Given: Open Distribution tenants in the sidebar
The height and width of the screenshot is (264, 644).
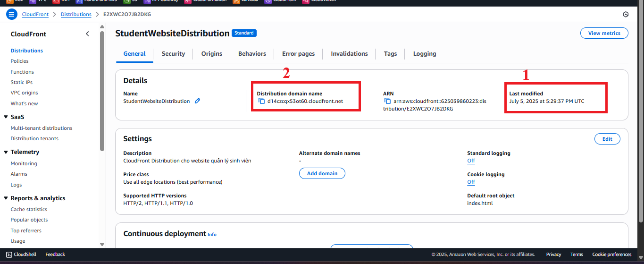Looking at the screenshot, I should pyautogui.click(x=34, y=138).
